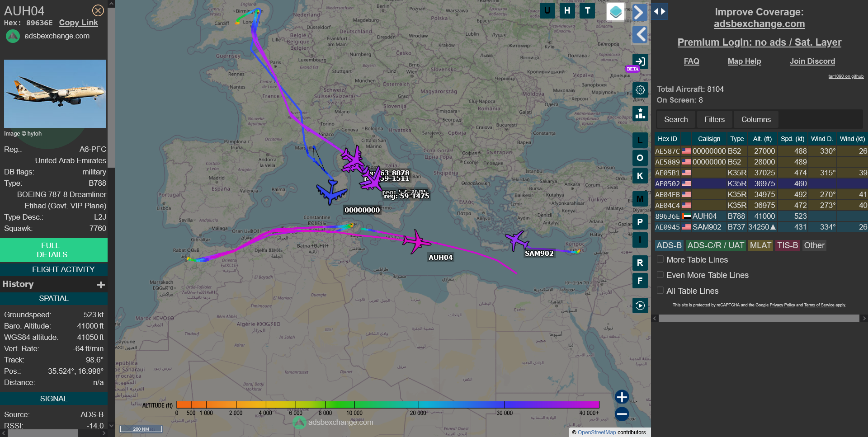The height and width of the screenshot is (437, 868).
Task: Click the Copy Link link
Action: (x=78, y=23)
